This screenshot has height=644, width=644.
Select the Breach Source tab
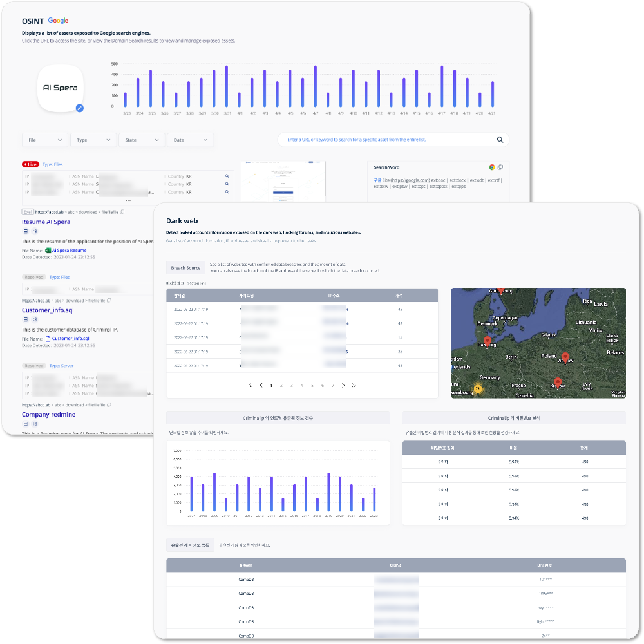click(185, 268)
